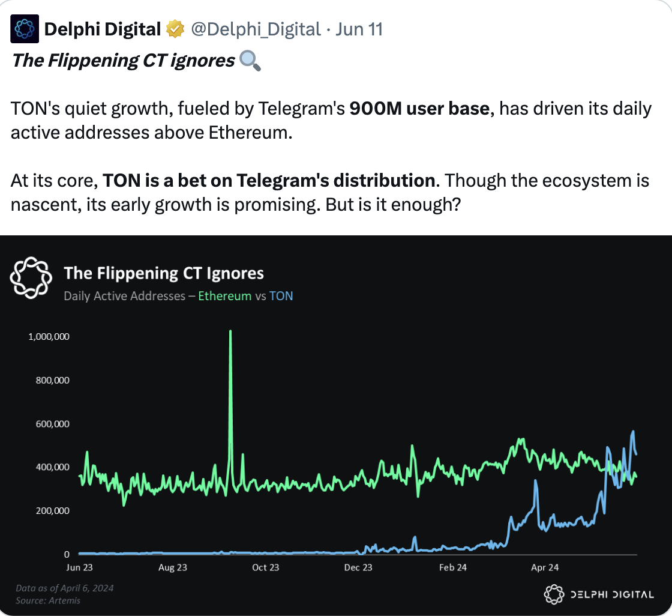Click the bold 900M user base text
Screen dimensions: 672x616
(x=419, y=109)
